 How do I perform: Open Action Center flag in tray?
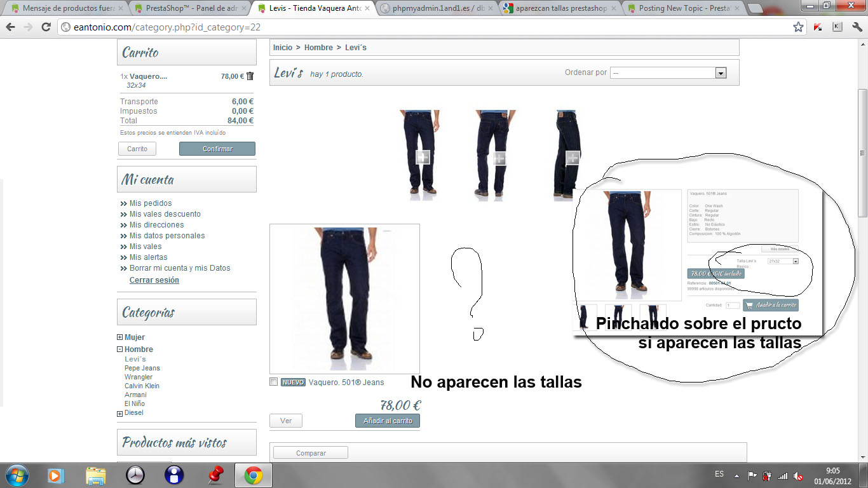click(752, 475)
